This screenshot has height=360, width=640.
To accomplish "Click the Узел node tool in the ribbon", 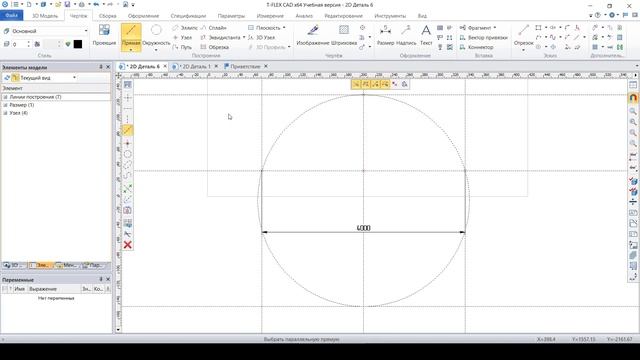I will (x=182, y=37).
